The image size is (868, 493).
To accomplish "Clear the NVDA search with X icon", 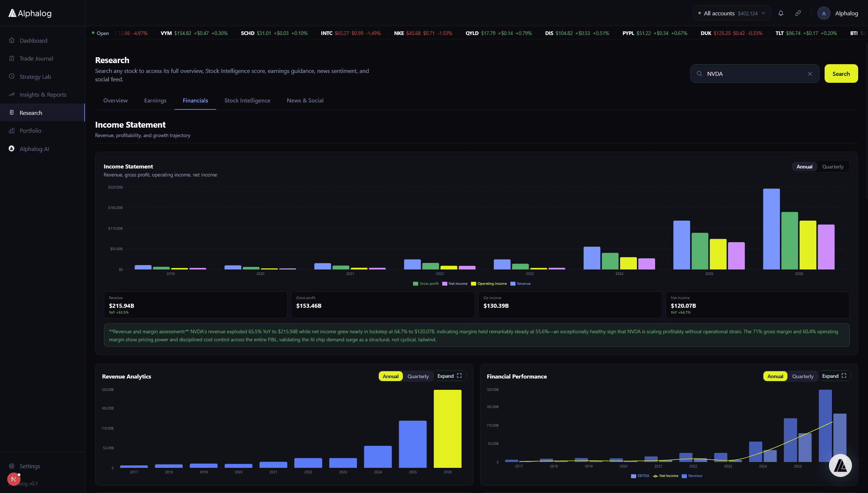I will [x=810, y=74].
